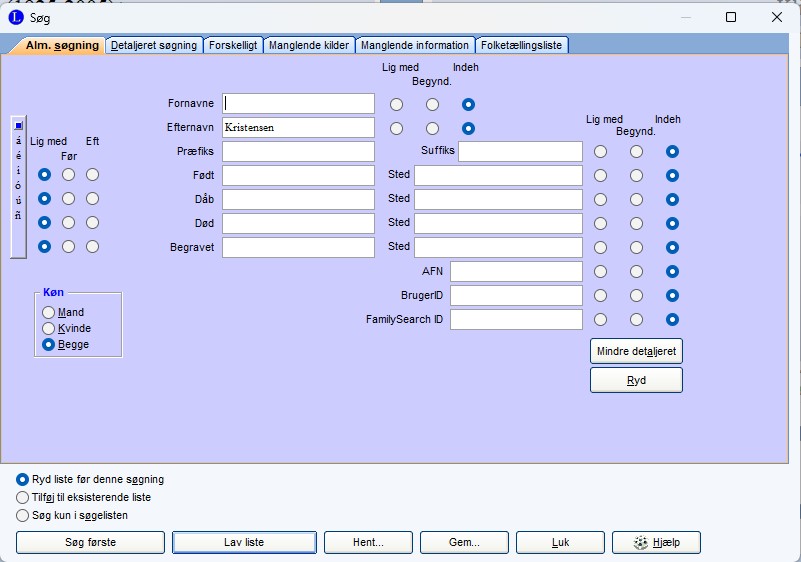
Task: Insert the í character from the character bar
Action: coord(18,171)
